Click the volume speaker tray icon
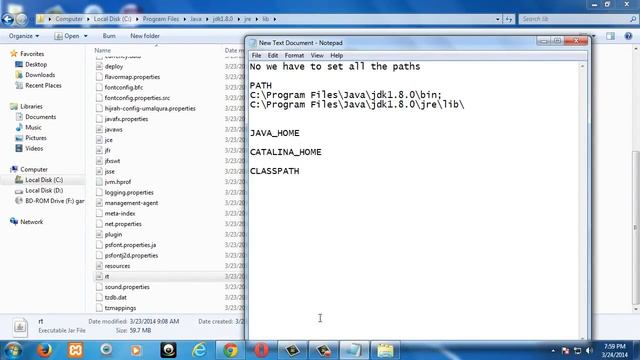Image resolution: width=640 pixels, height=360 pixels. coord(589,351)
